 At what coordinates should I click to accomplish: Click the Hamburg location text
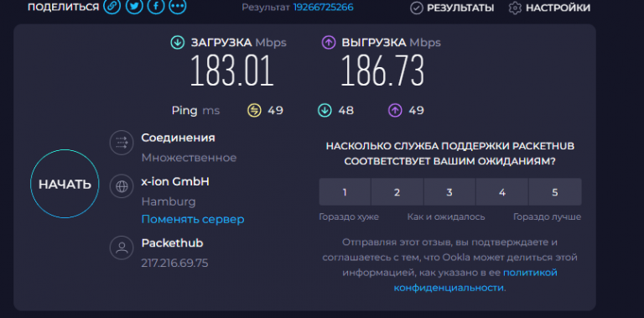[x=169, y=201]
